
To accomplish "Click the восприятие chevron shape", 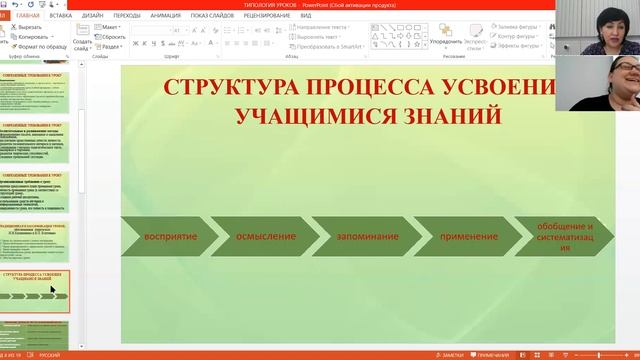I will [x=171, y=236].
